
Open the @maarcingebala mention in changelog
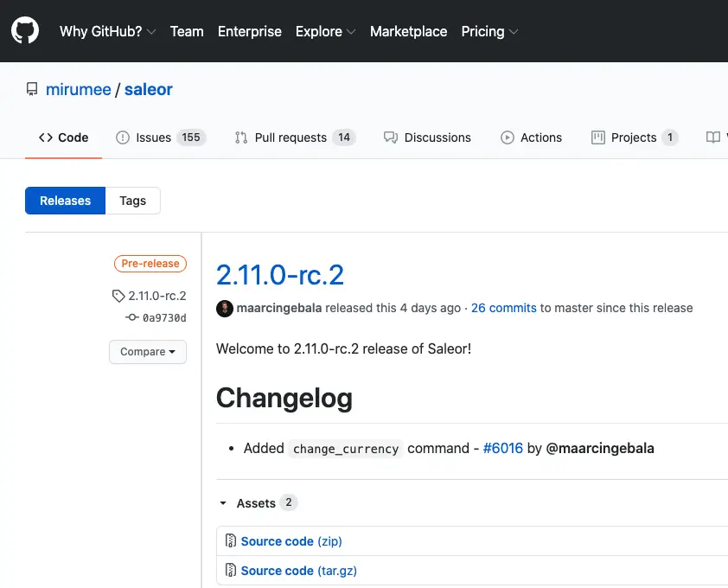point(600,448)
